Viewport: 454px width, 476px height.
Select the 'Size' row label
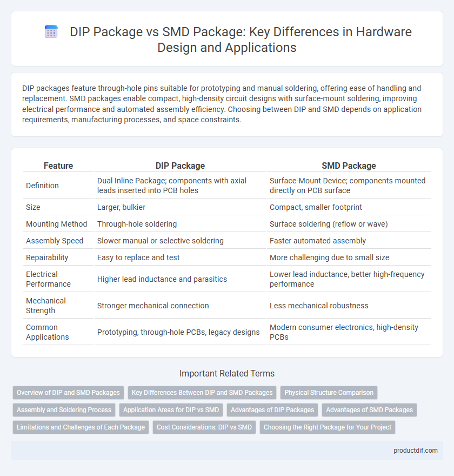pos(33,207)
